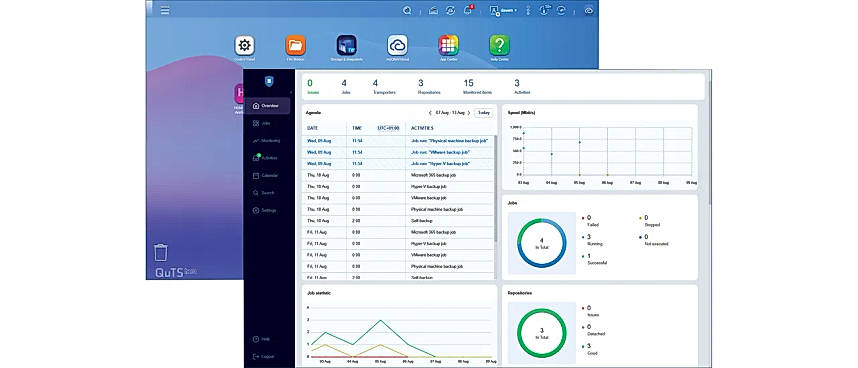Image resolution: width=858 pixels, height=368 pixels.
Task: Click the Agenda list vertical scrollbar
Action: coord(495,189)
